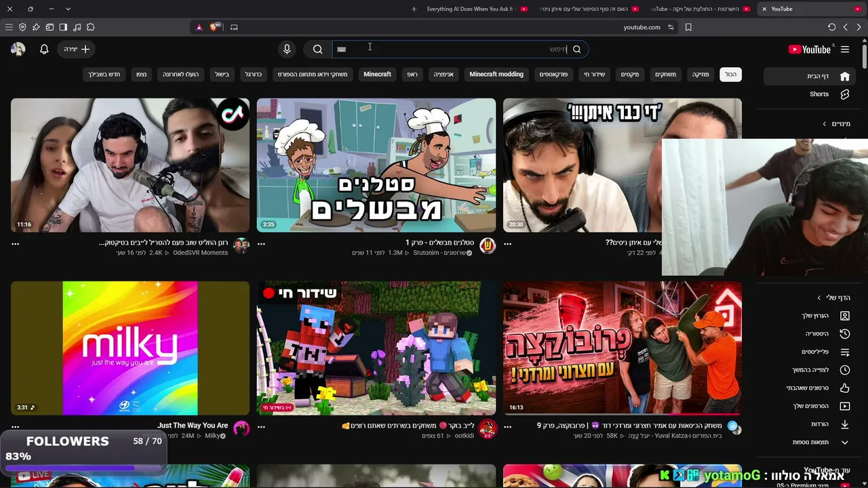Click the Brave lion shield icon
Screen dimensions: 868x488
(x=214, y=27)
